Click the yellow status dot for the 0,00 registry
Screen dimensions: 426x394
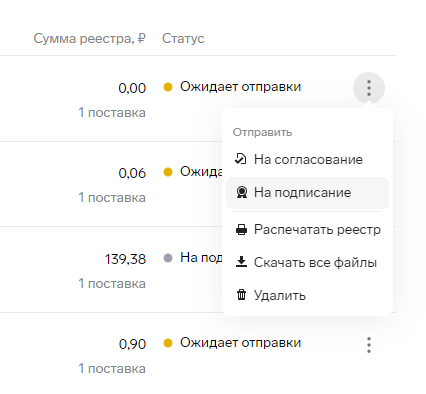pyautogui.click(x=168, y=87)
